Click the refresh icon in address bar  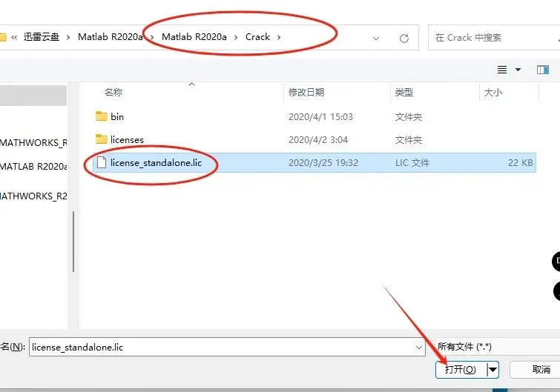[404, 39]
